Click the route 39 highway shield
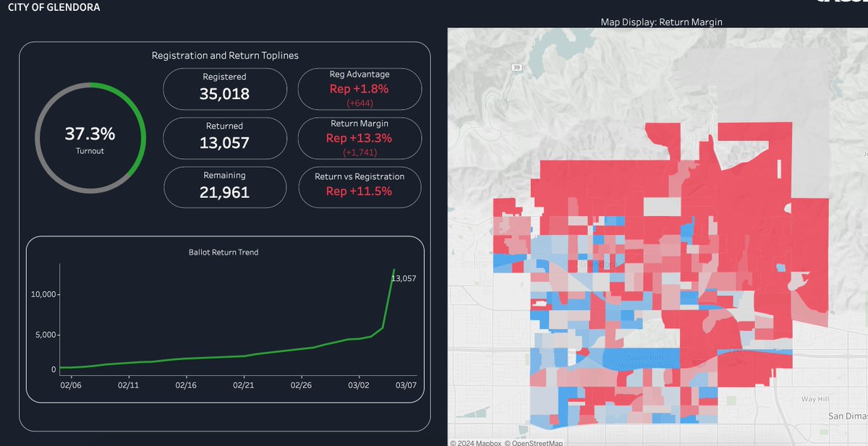The width and height of the screenshot is (868, 446). (x=516, y=67)
